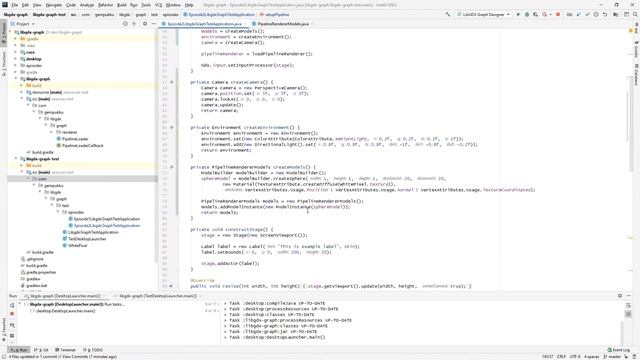Screen dimensions: 640x360
Task: Click the fold toggle beside createCamera method
Action: [x=171, y=82]
